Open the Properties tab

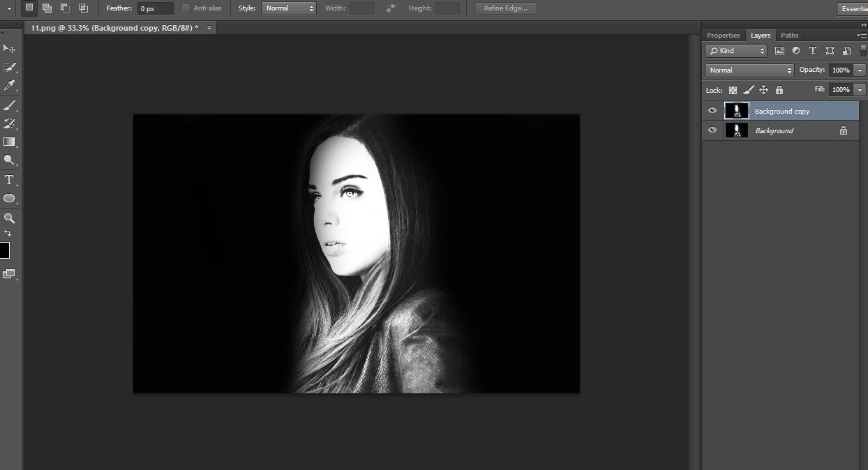pos(723,36)
